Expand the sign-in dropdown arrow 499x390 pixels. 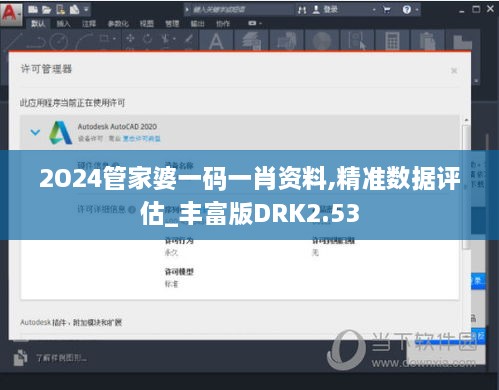point(374,10)
